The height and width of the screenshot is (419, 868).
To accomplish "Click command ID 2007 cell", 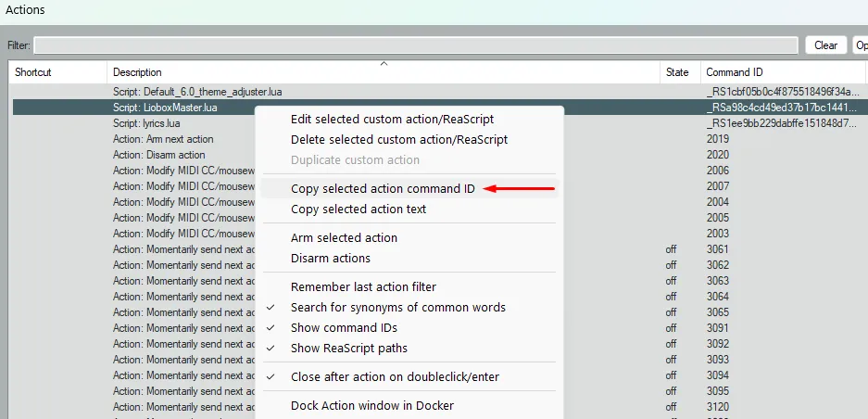I will (717, 186).
